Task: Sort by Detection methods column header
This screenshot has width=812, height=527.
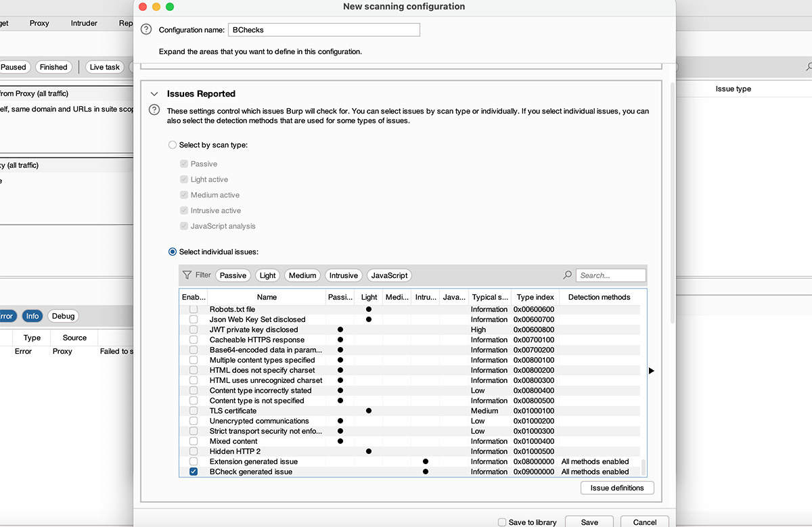Action: click(x=599, y=297)
